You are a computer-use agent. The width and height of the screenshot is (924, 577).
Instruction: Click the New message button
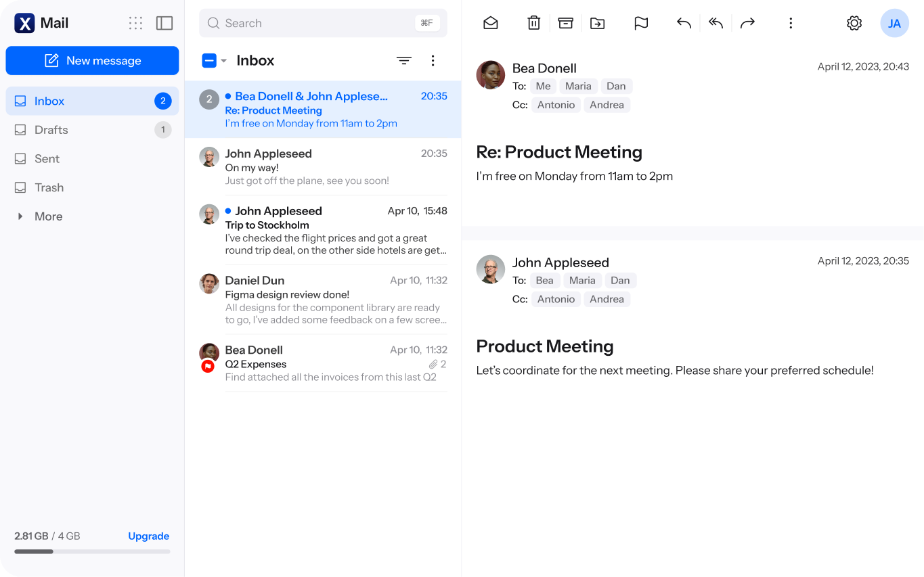(92, 60)
